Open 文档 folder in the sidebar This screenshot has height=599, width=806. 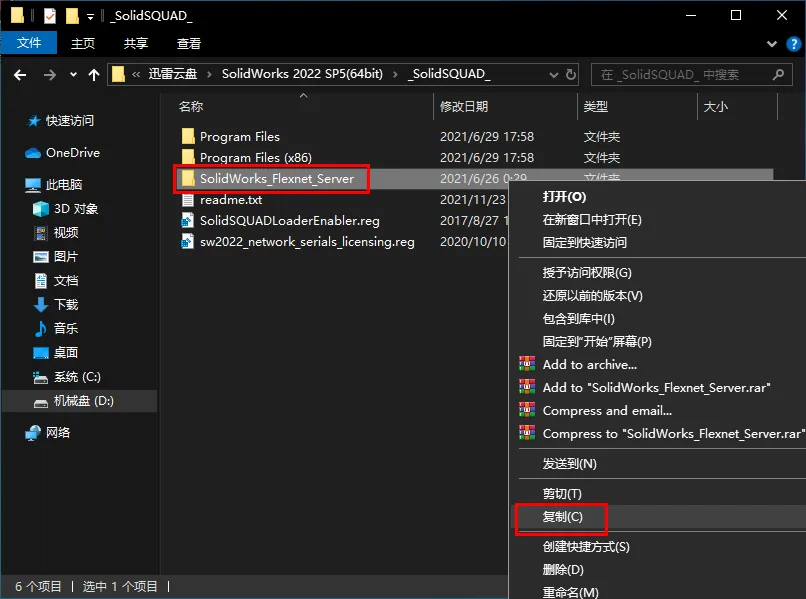tap(66, 281)
